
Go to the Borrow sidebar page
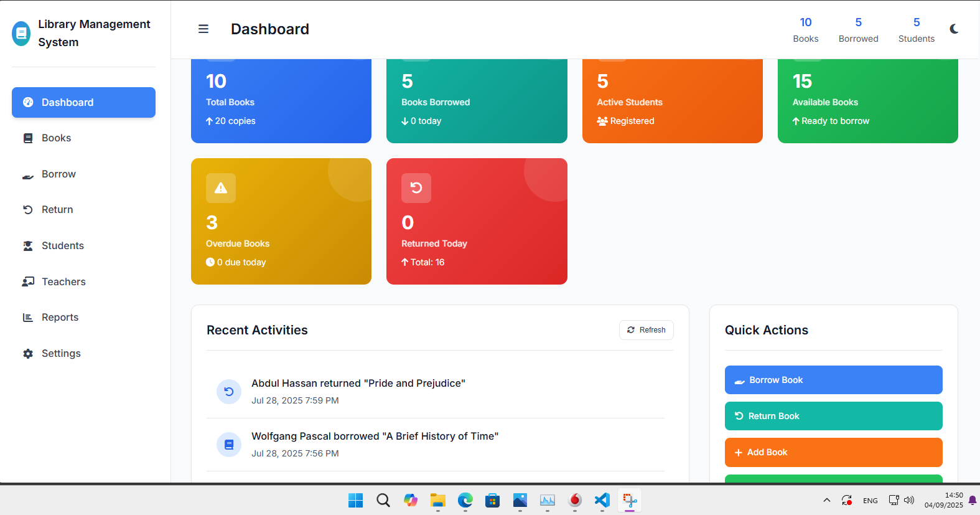pos(83,174)
